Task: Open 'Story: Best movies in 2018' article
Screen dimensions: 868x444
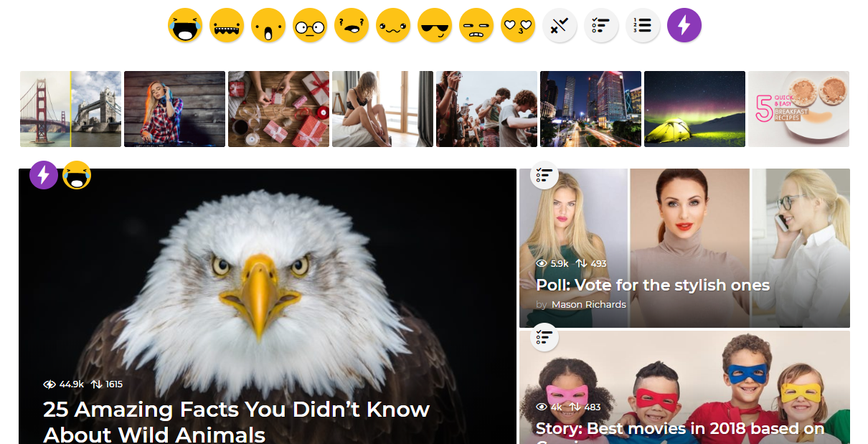Action: pos(680,429)
